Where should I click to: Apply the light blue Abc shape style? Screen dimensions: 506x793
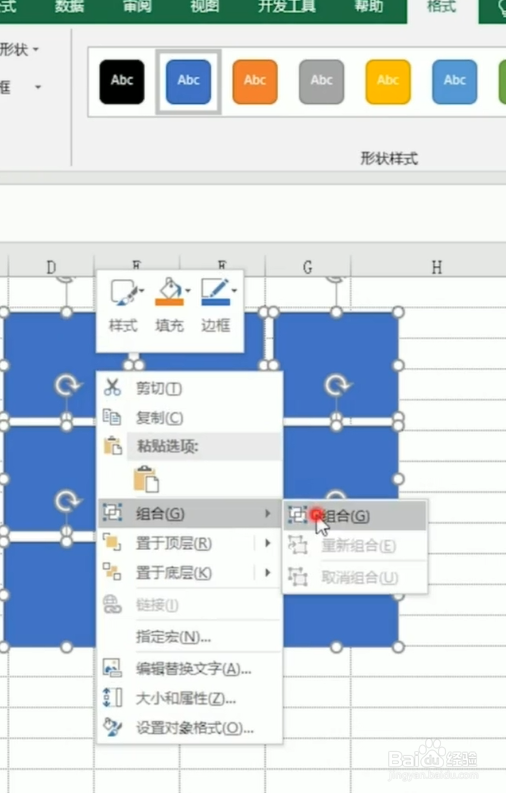(454, 81)
